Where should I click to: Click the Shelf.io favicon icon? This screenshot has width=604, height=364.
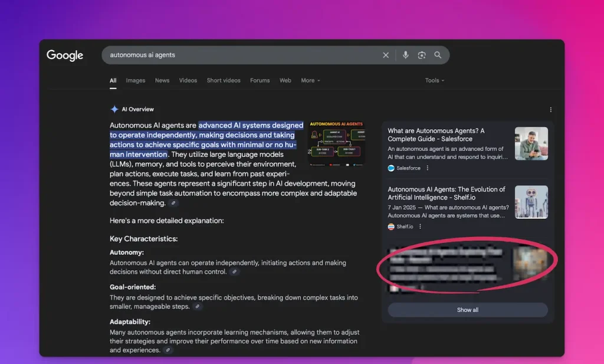(x=391, y=227)
